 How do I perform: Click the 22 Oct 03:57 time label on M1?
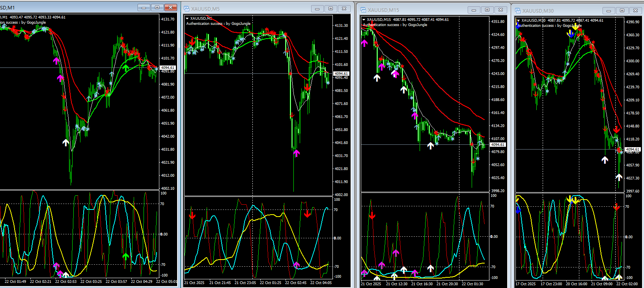(x=116, y=282)
